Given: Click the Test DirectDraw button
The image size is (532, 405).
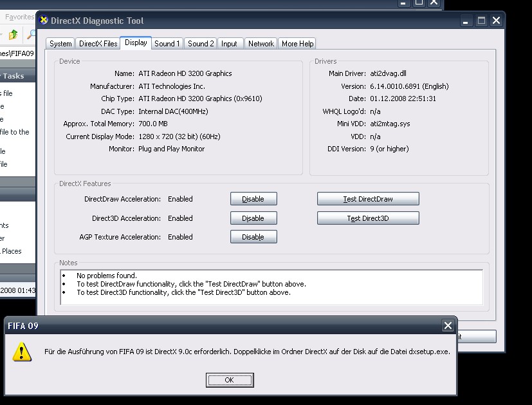Looking at the screenshot, I should point(368,199).
